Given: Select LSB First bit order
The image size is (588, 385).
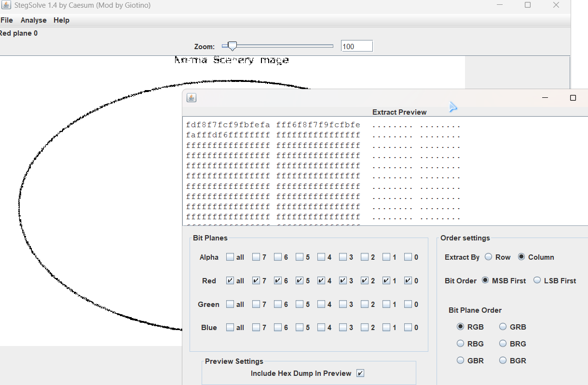Looking at the screenshot, I should pyautogui.click(x=537, y=280).
